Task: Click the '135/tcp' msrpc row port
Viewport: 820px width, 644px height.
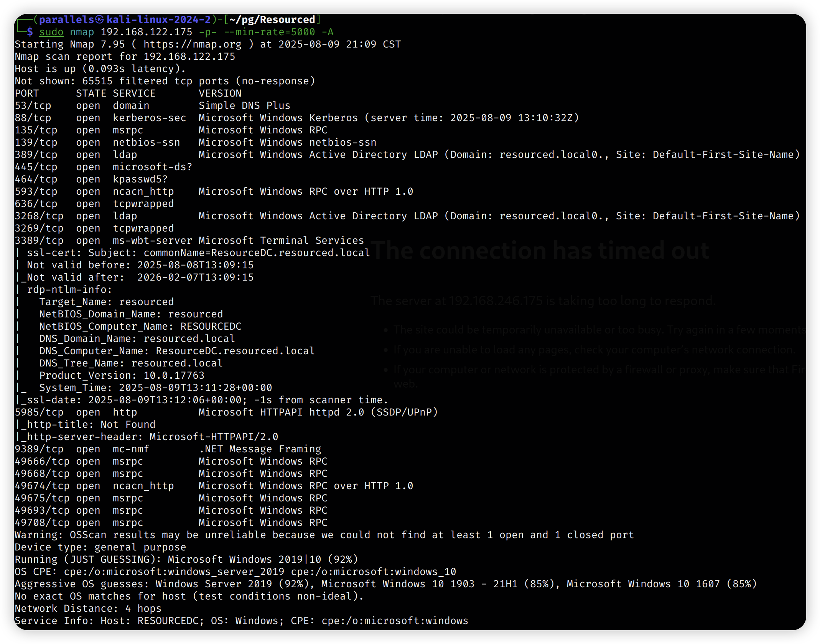Action: coord(36,130)
